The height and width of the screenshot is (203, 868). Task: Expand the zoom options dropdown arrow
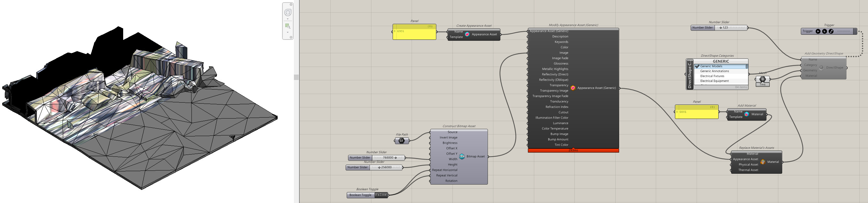pyautogui.click(x=288, y=32)
